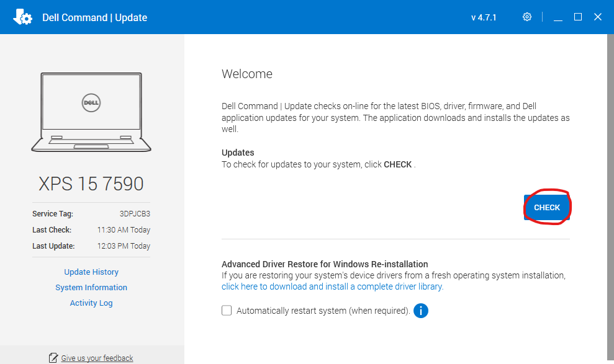Open Update History
The image size is (614, 364).
pos(91,272)
